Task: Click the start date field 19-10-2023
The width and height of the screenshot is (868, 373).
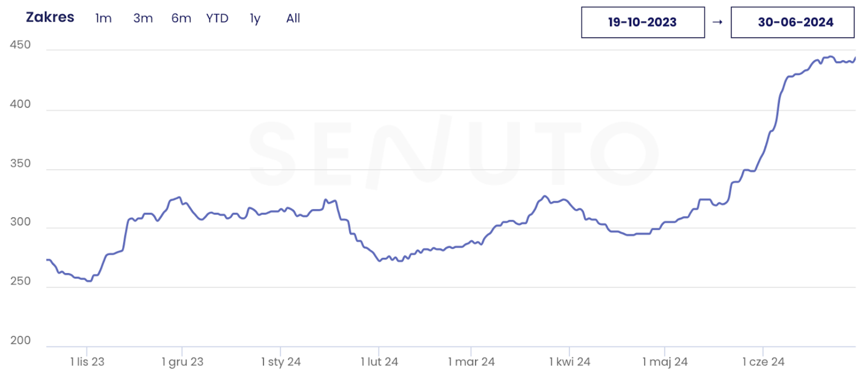Action: click(643, 22)
